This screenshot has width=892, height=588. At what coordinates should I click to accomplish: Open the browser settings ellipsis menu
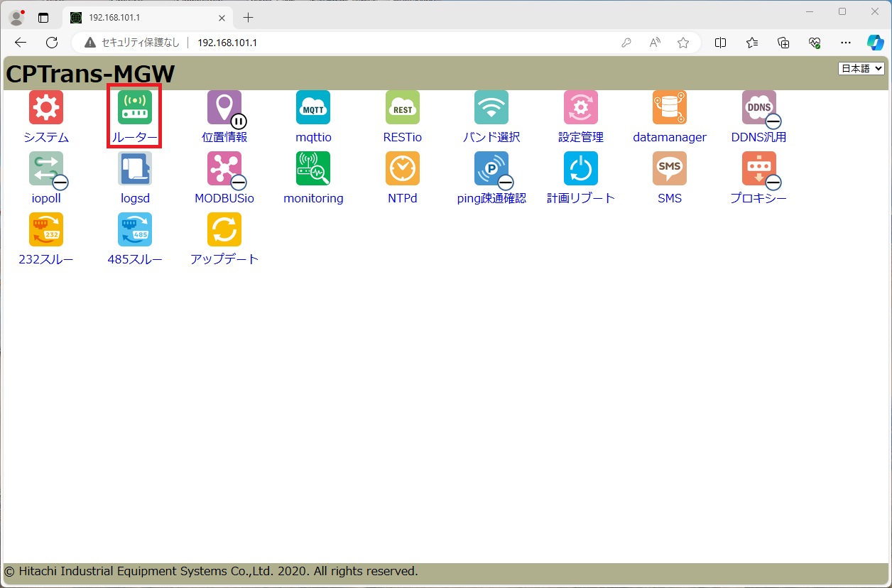(x=846, y=43)
